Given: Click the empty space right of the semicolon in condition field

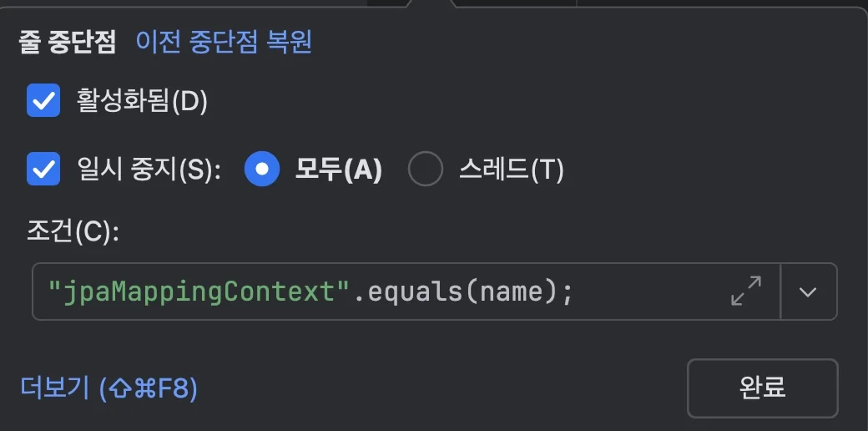Looking at the screenshot, I should 651,292.
